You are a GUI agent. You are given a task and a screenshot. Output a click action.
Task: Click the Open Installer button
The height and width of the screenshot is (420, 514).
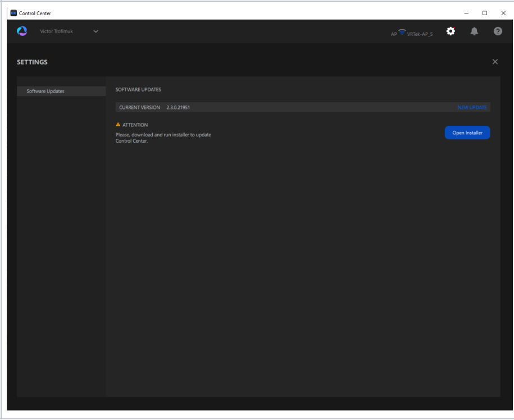tap(467, 133)
